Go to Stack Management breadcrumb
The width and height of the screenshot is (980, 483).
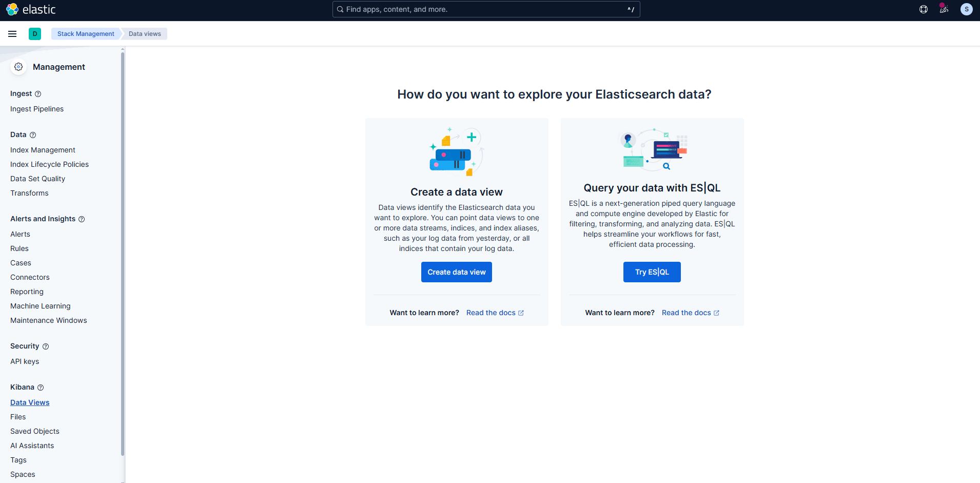click(x=86, y=34)
